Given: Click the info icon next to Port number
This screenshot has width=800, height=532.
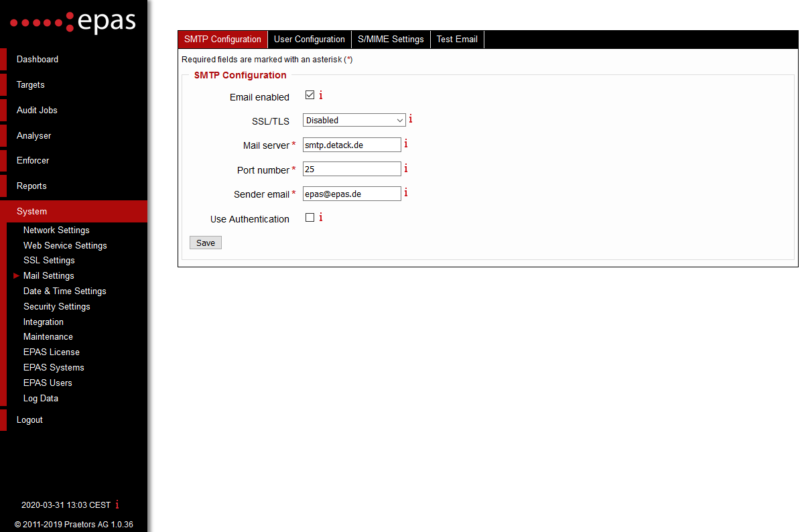Looking at the screenshot, I should tap(406, 168).
